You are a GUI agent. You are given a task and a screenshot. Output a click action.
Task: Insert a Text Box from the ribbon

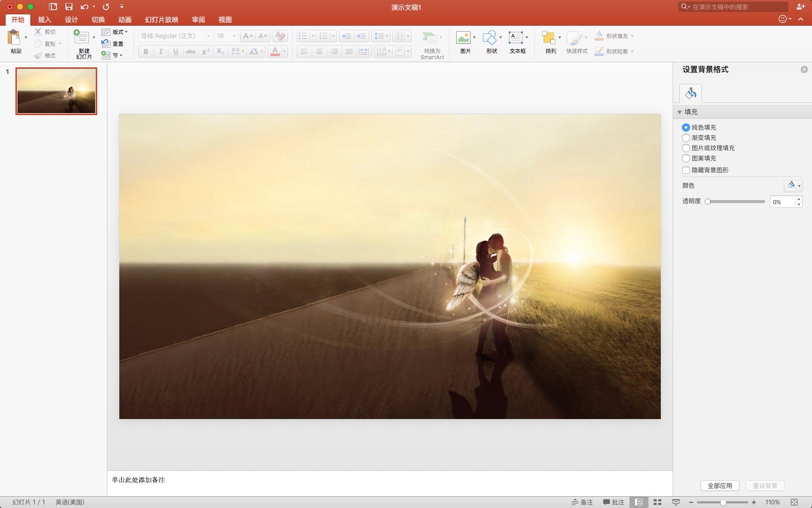515,38
